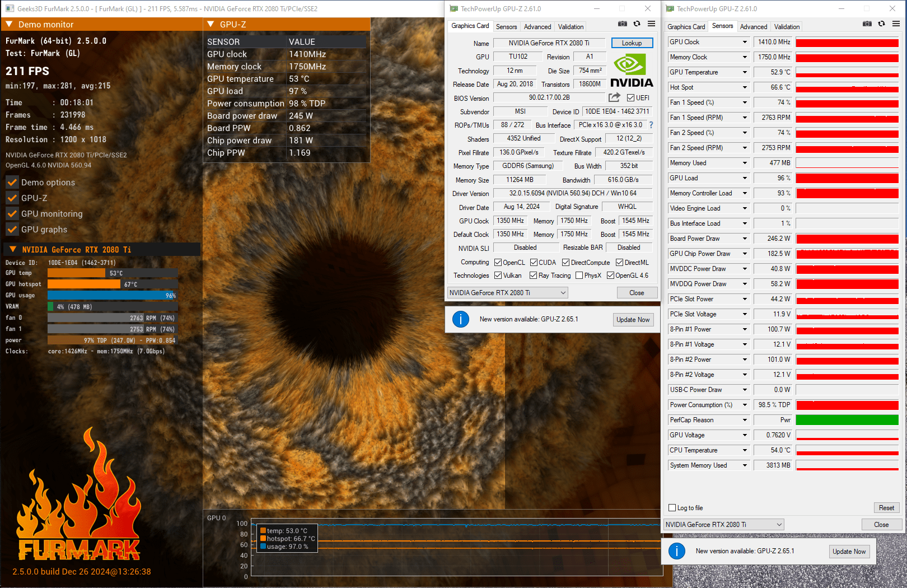
Task: Switch to Graphics Card tab in Sensors window
Action: click(686, 27)
